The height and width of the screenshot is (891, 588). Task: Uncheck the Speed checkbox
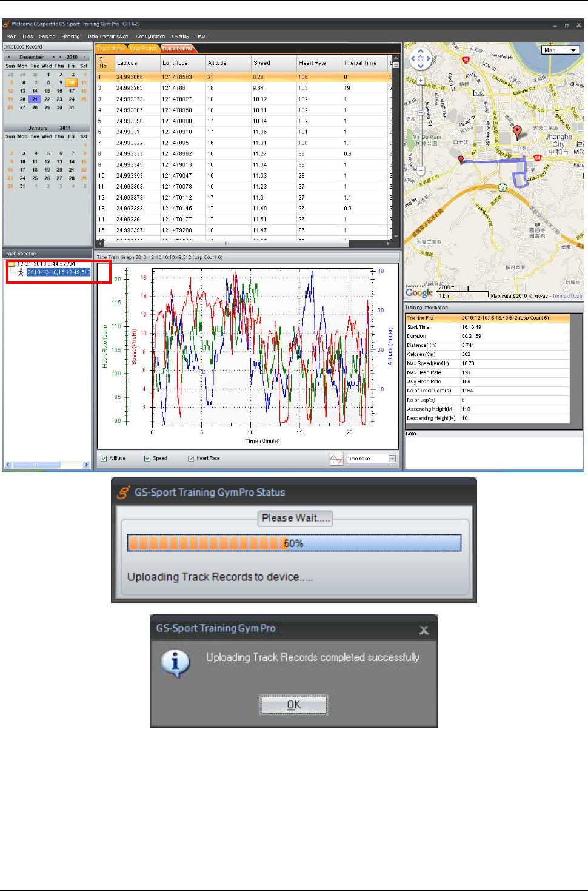tap(147, 459)
